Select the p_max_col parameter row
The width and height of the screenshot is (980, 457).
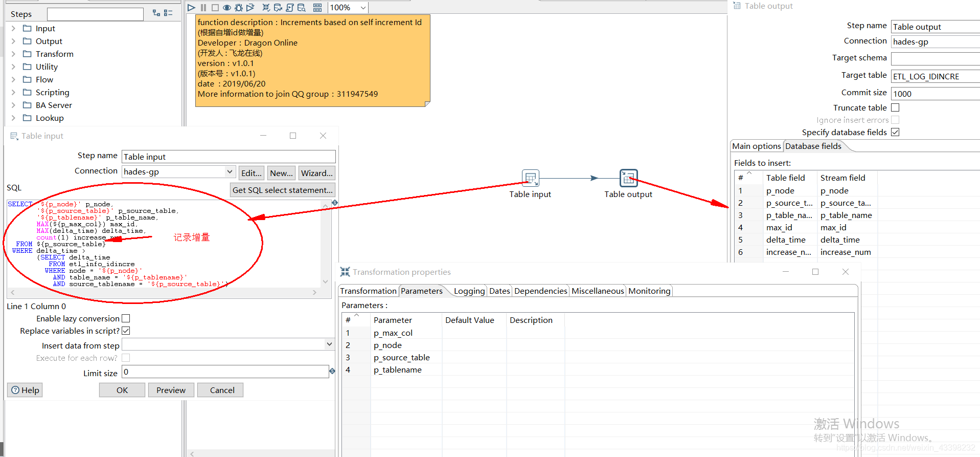(598, 333)
